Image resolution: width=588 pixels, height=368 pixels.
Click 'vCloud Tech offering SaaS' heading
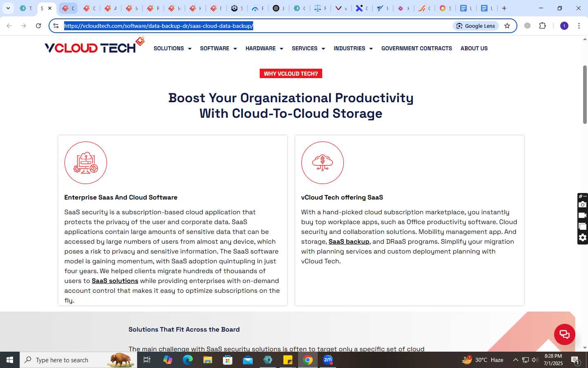pyautogui.click(x=342, y=197)
